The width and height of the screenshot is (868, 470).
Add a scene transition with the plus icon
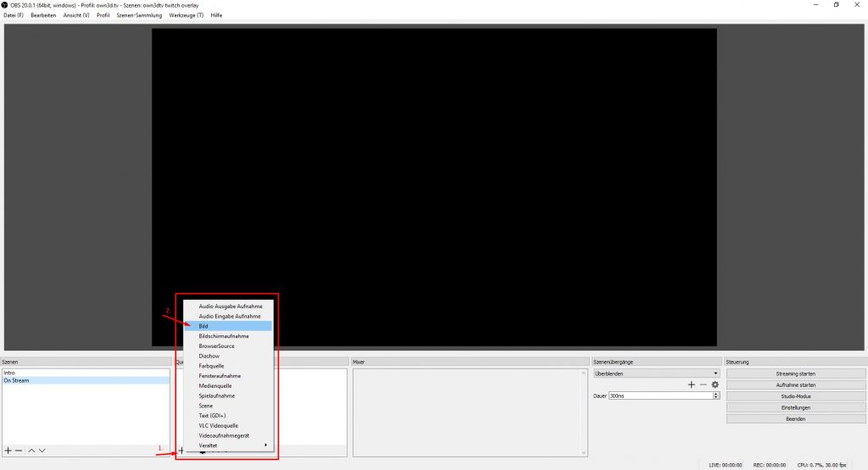click(x=691, y=384)
